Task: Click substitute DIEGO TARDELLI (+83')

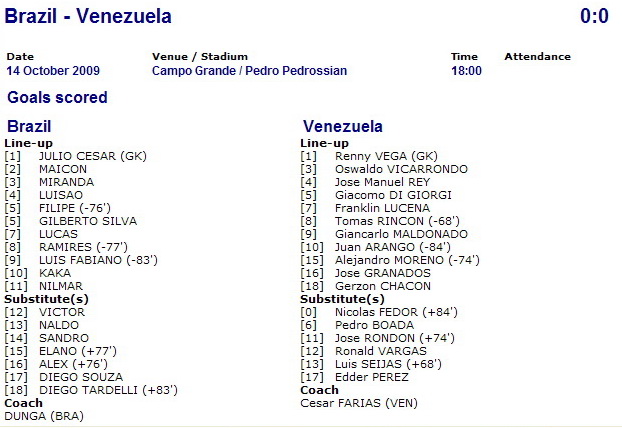Action: [108, 390]
